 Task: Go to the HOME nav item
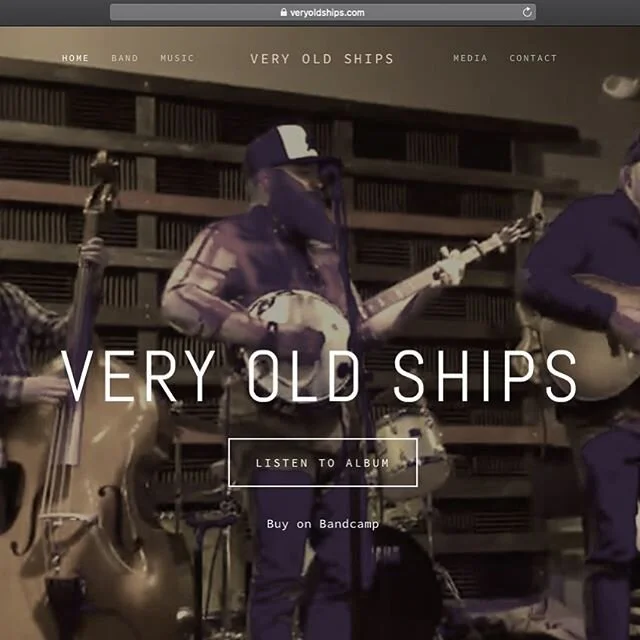click(75, 58)
